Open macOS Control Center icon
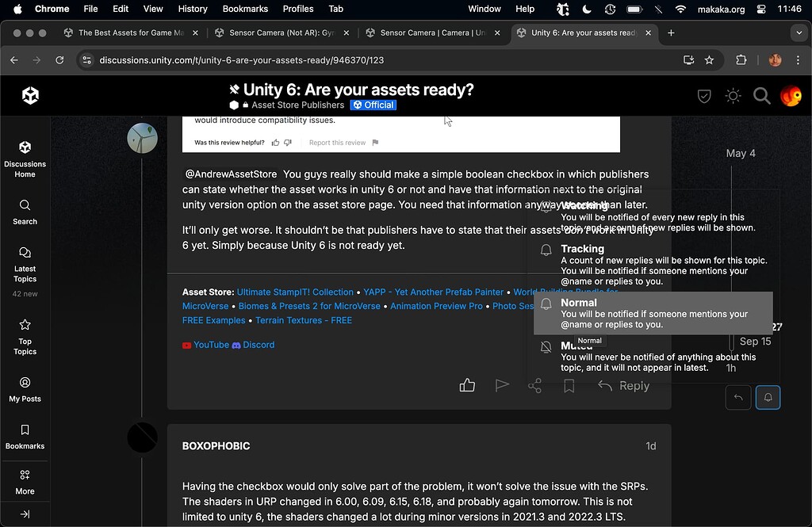The image size is (812, 527). pyautogui.click(x=761, y=9)
